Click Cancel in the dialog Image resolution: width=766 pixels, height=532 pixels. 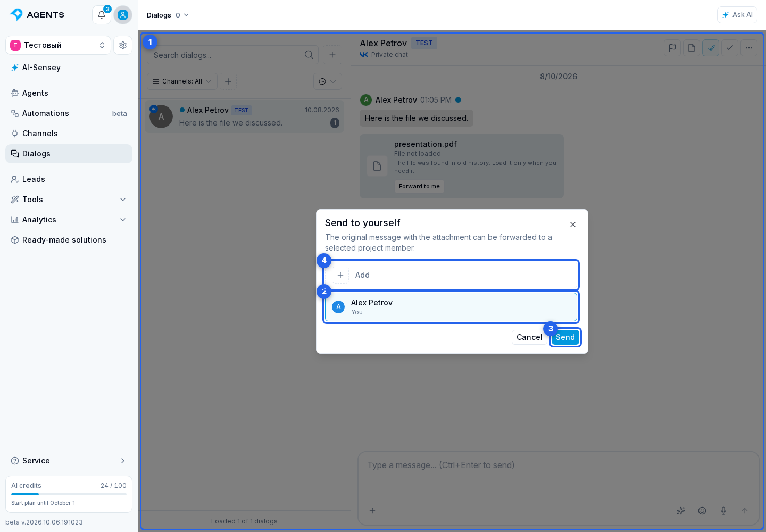click(x=529, y=337)
